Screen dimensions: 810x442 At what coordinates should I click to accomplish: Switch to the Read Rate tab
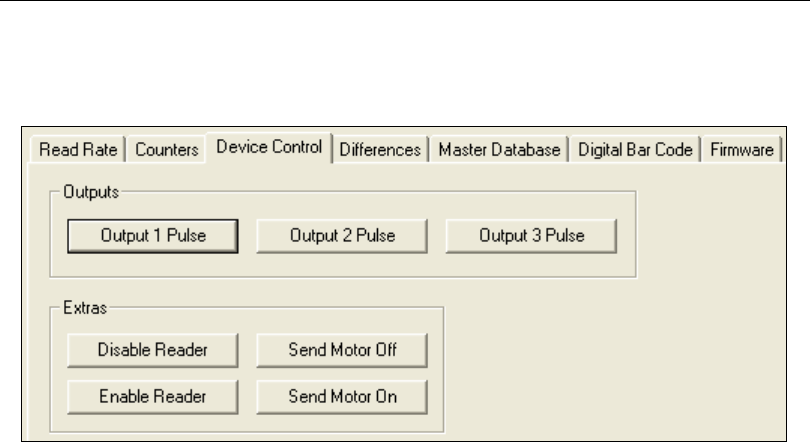(x=79, y=150)
